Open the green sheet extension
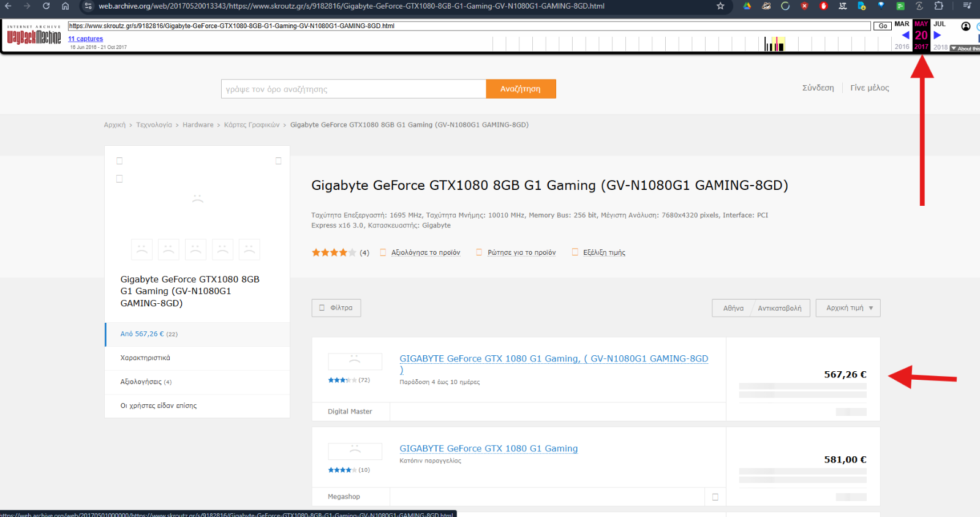This screenshot has height=517, width=980. [x=900, y=6]
